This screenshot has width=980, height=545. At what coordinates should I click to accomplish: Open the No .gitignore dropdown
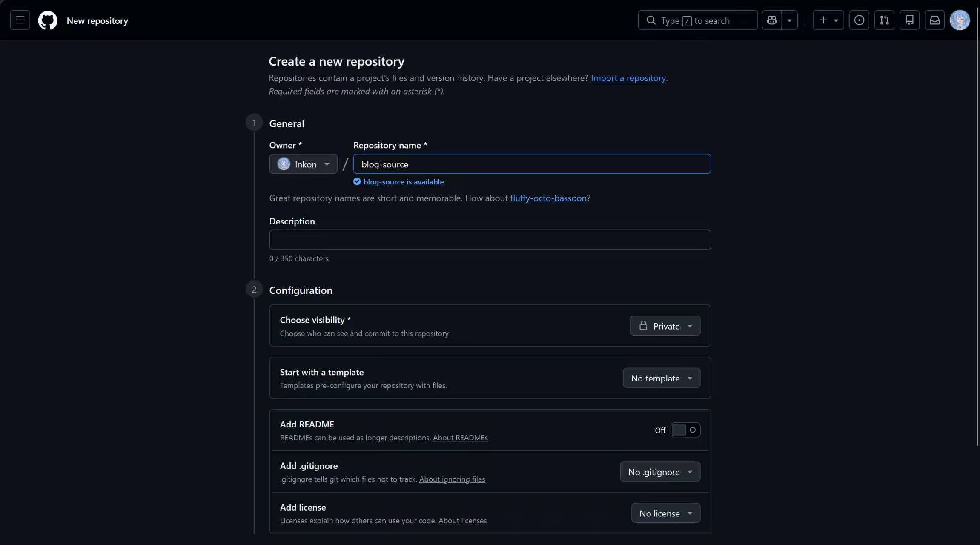[x=660, y=472]
